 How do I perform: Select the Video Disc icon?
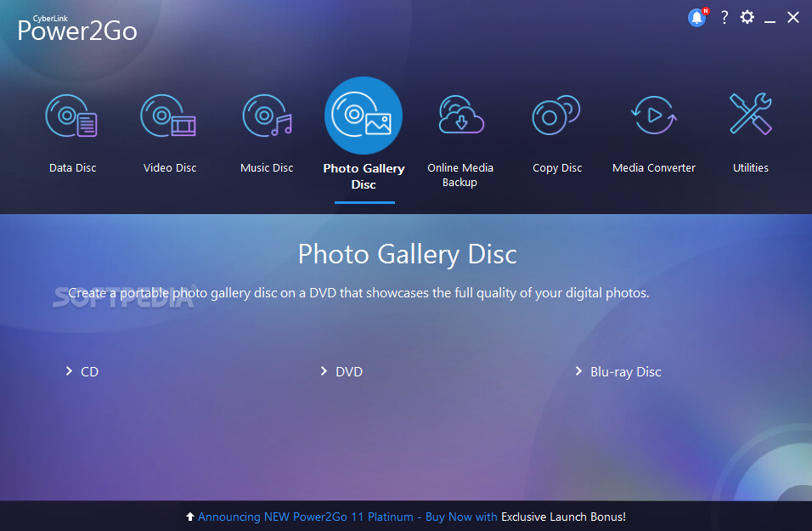pyautogui.click(x=168, y=116)
